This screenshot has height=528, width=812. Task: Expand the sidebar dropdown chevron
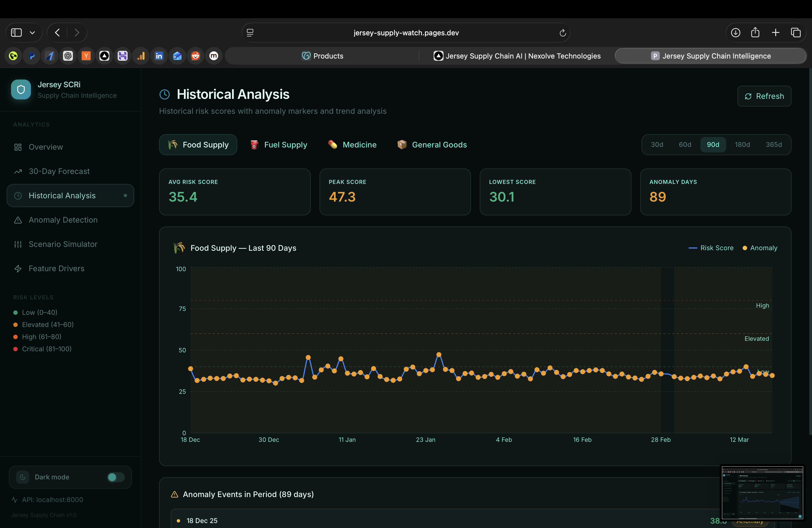32,33
